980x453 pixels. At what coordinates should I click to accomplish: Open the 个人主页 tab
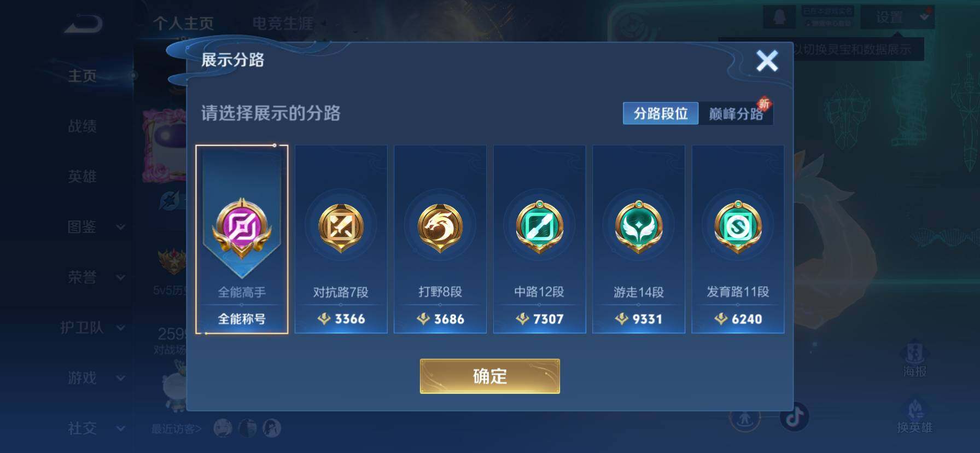(183, 24)
